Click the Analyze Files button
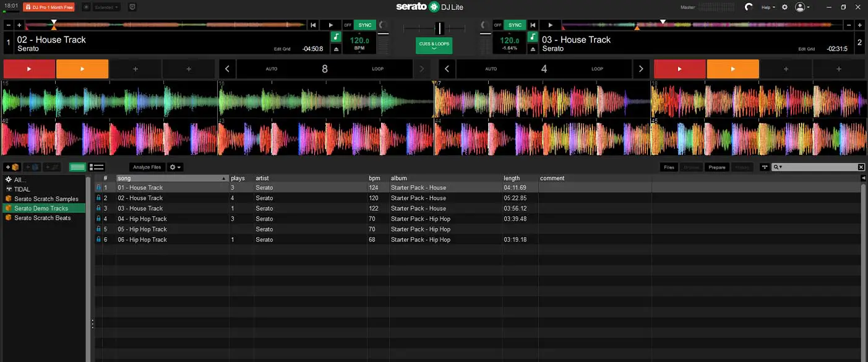The image size is (868, 362). point(147,167)
